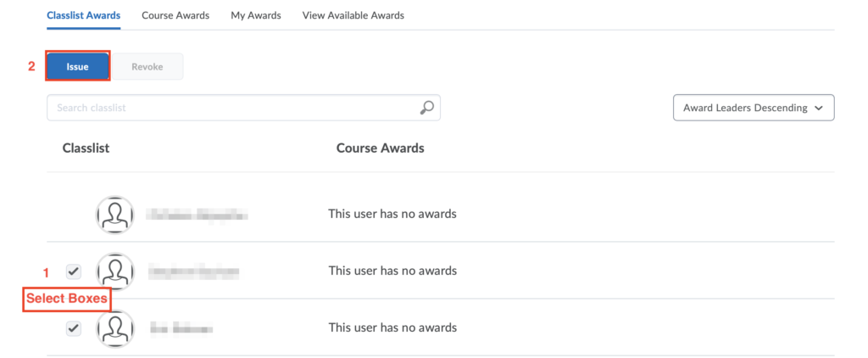Click the Classlist column header

pyautogui.click(x=86, y=148)
